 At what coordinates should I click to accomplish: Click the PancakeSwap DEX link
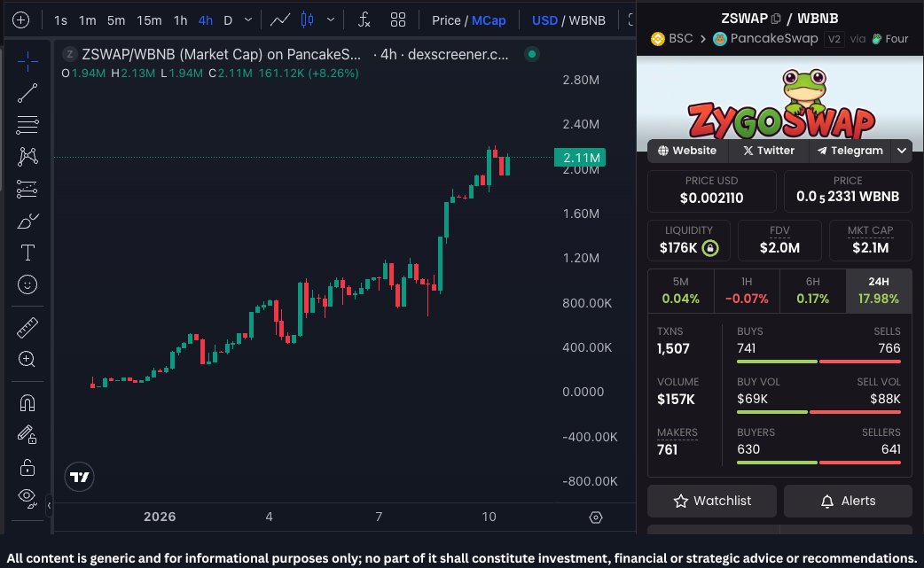765,39
